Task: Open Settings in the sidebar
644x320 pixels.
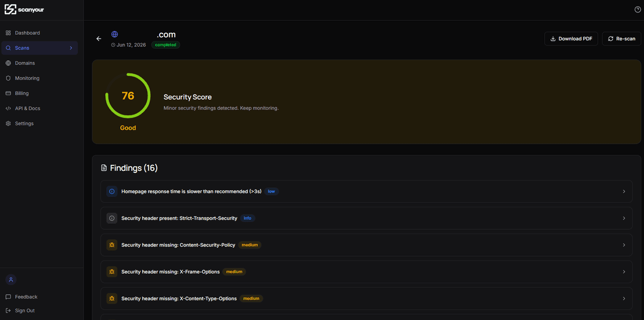Action: click(x=39, y=123)
